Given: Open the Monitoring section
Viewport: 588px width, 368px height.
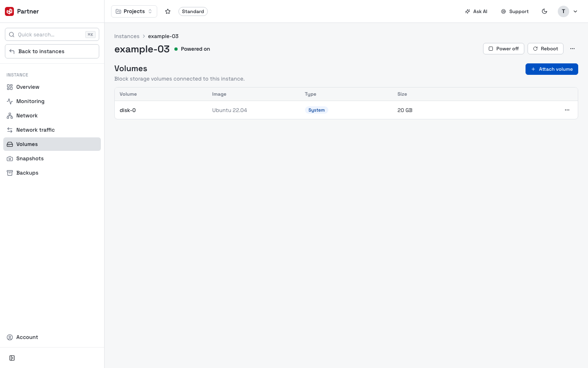Looking at the screenshot, I should point(52,101).
